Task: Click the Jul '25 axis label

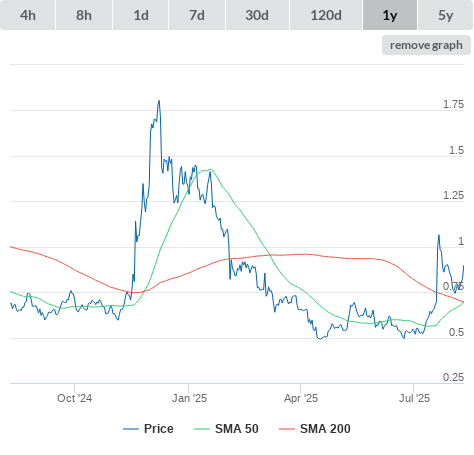Action: pos(414,398)
